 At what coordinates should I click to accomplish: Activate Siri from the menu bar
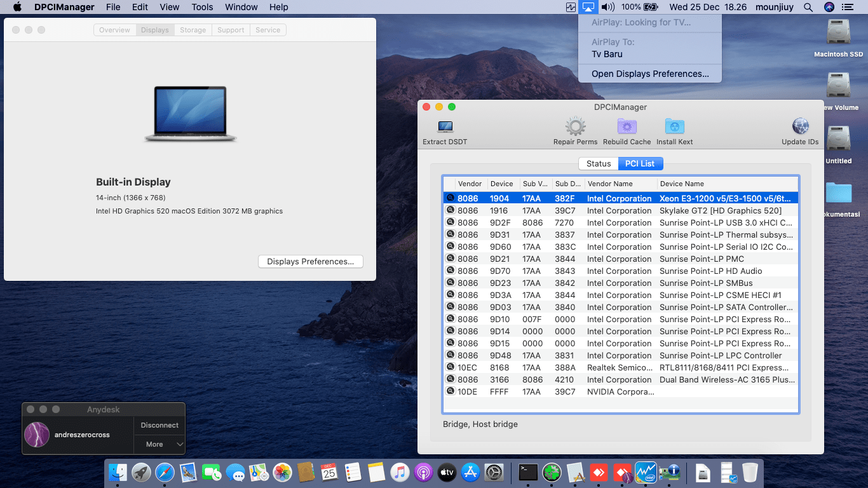(829, 7)
